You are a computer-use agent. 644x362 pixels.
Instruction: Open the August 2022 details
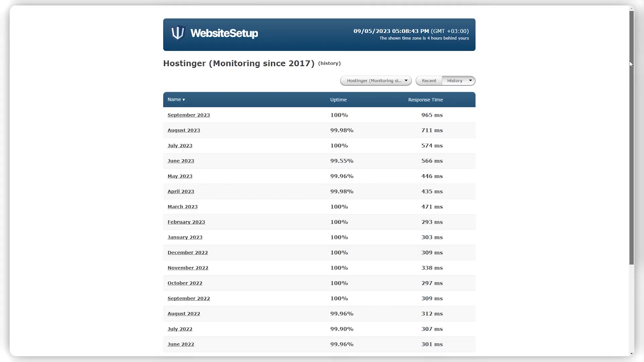click(x=183, y=313)
